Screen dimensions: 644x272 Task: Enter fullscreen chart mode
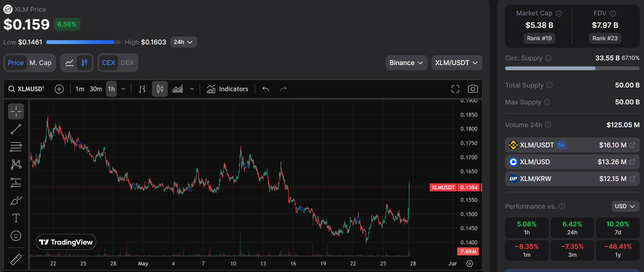coord(455,89)
